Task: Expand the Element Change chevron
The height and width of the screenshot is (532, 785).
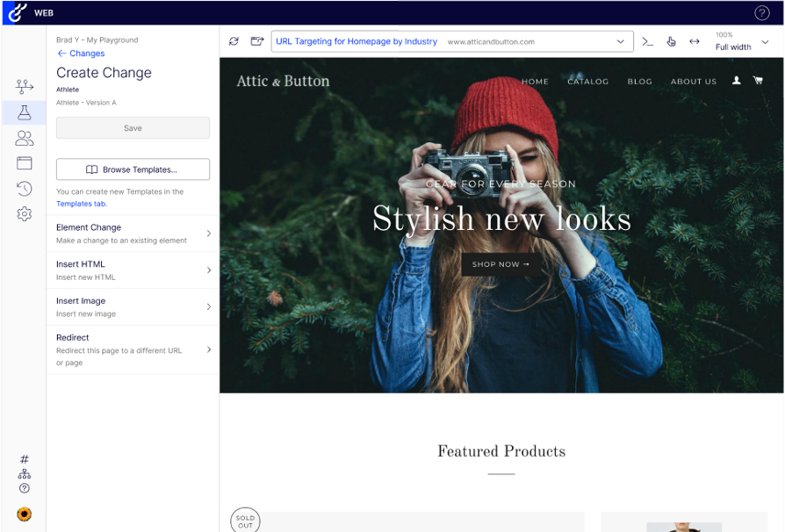Action: click(x=207, y=233)
